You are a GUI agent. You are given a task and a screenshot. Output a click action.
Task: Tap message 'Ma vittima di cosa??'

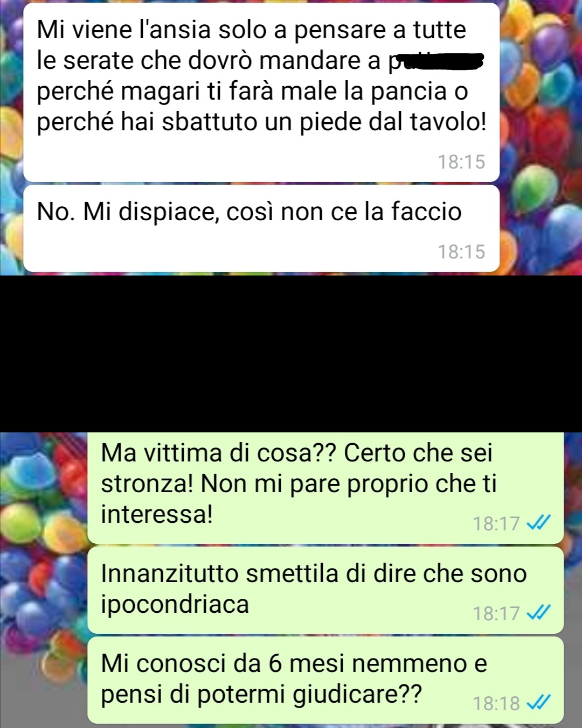[325, 488]
